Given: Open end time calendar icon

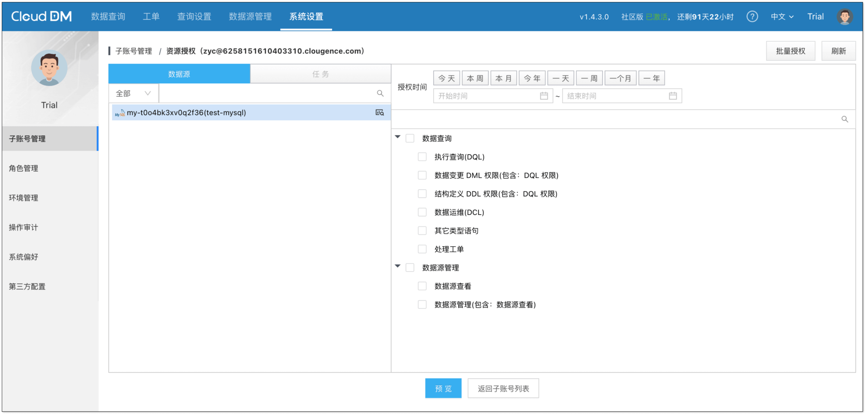Looking at the screenshot, I should coord(673,96).
